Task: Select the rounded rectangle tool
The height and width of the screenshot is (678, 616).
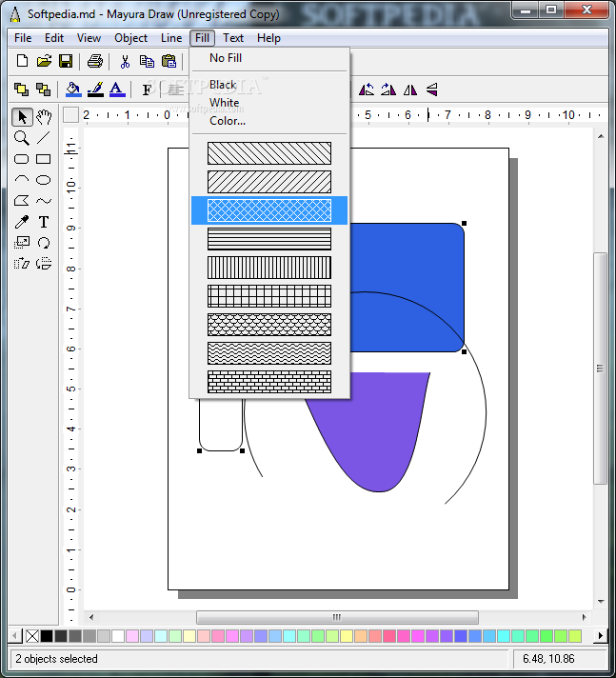Action: [x=22, y=159]
